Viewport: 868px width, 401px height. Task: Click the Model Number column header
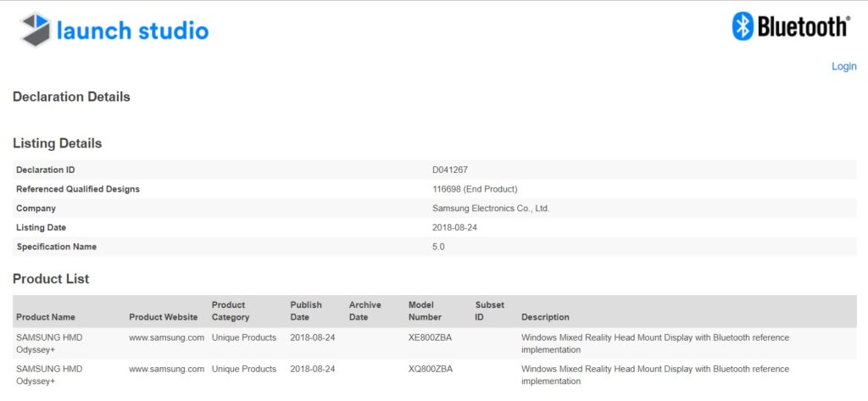[x=425, y=311]
